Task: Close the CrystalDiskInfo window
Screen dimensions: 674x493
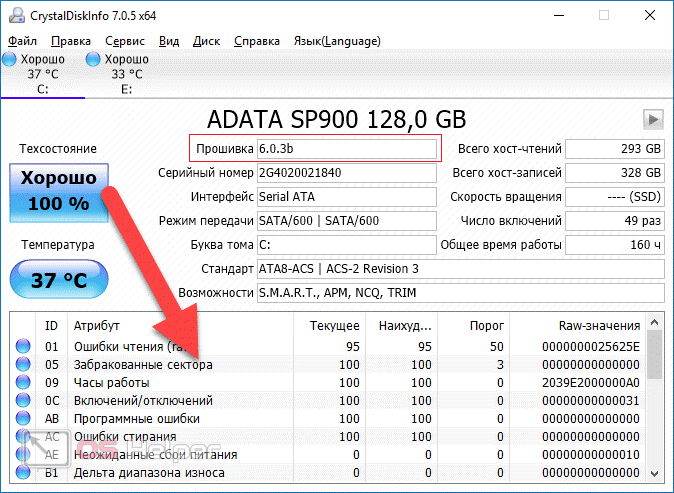Action: (x=650, y=15)
